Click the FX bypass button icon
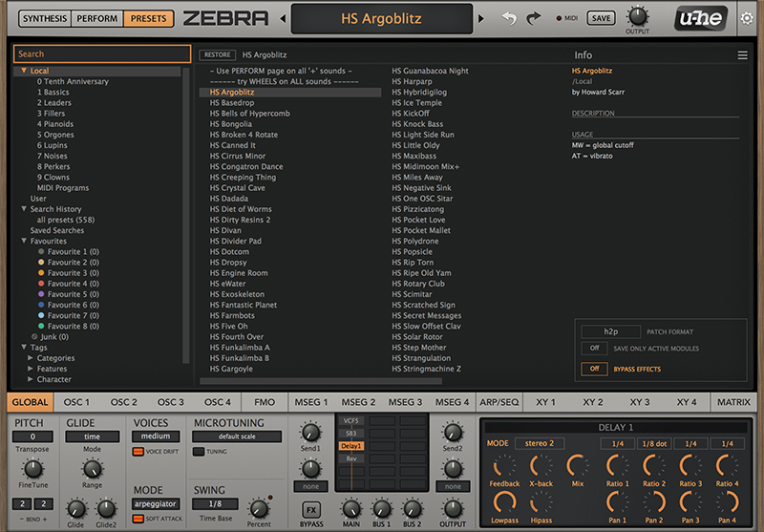This screenshot has width=764, height=532. pyautogui.click(x=311, y=510)
